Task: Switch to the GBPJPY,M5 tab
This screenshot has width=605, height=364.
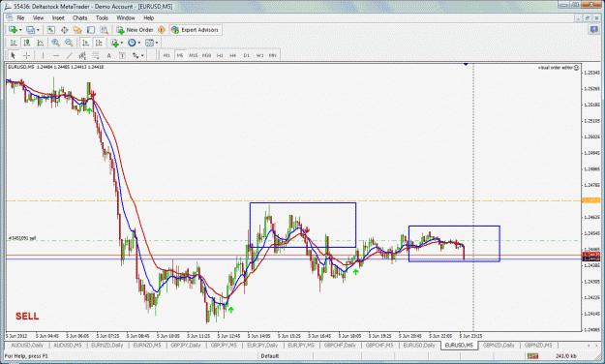Action: [224, 345]
